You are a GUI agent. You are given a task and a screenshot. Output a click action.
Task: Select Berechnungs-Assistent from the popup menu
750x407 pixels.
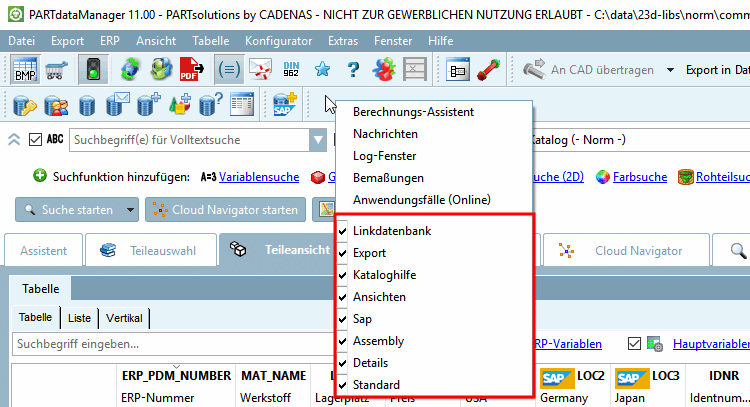(434, 112)
